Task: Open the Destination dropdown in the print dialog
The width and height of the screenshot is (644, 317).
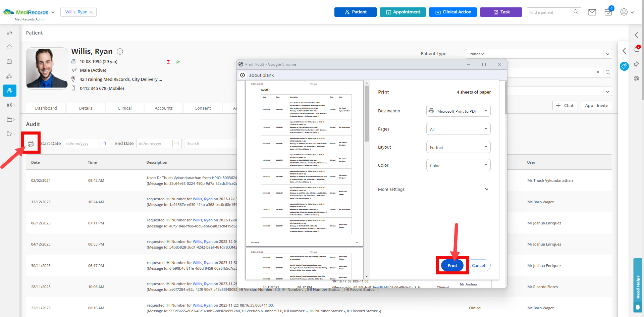Action: point(458,111)
